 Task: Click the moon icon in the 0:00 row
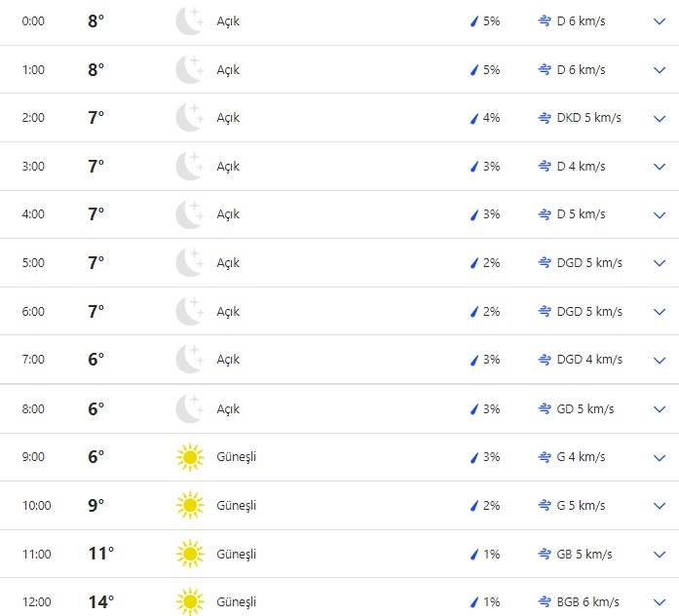pyautogui.click(x=189, y=21)
